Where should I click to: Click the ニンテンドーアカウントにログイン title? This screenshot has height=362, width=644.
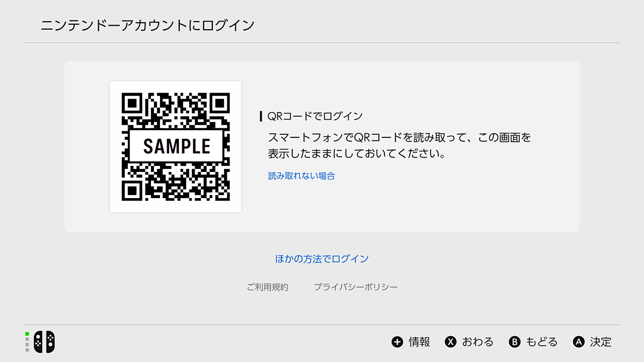[147, 25]
